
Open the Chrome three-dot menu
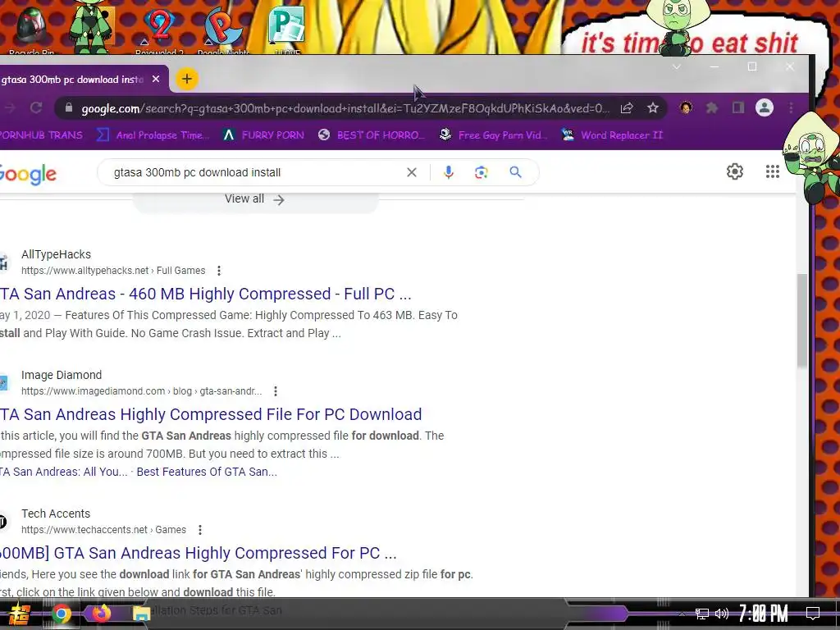pos(791,108)
